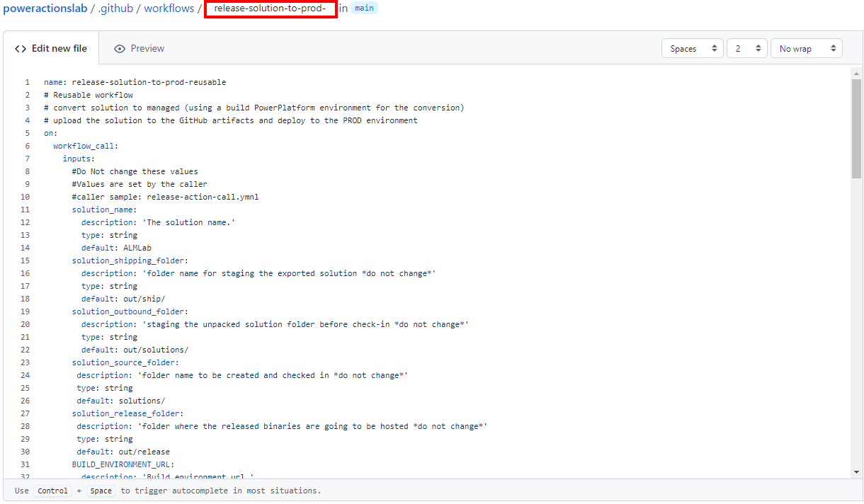This screenshot has width=864, height=504.
Task: Open the Spaces indent mode dropdown
Action: click(x=692, y=48)
